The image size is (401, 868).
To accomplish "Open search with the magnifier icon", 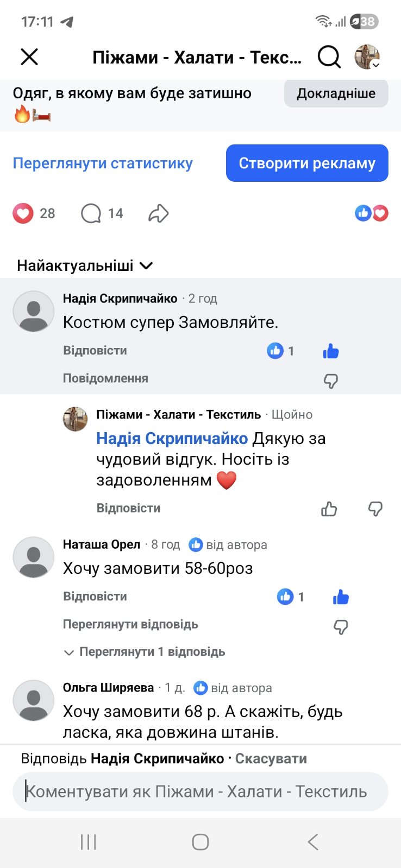I will [329, 56].
